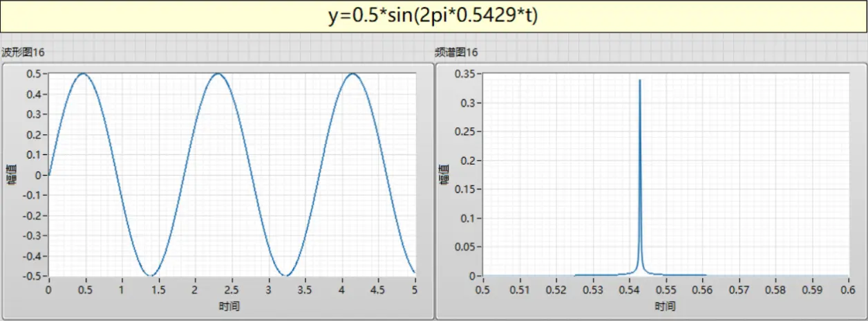Image resolution: width=868 pixels, height=321 pixels.
Task: Click the first trough of the sine waveform
Action: [150, 275]
